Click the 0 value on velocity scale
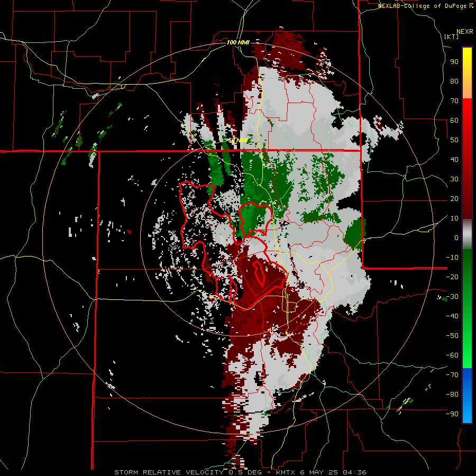The width and height of the screenshot is (476, 476). pos(456,237)
